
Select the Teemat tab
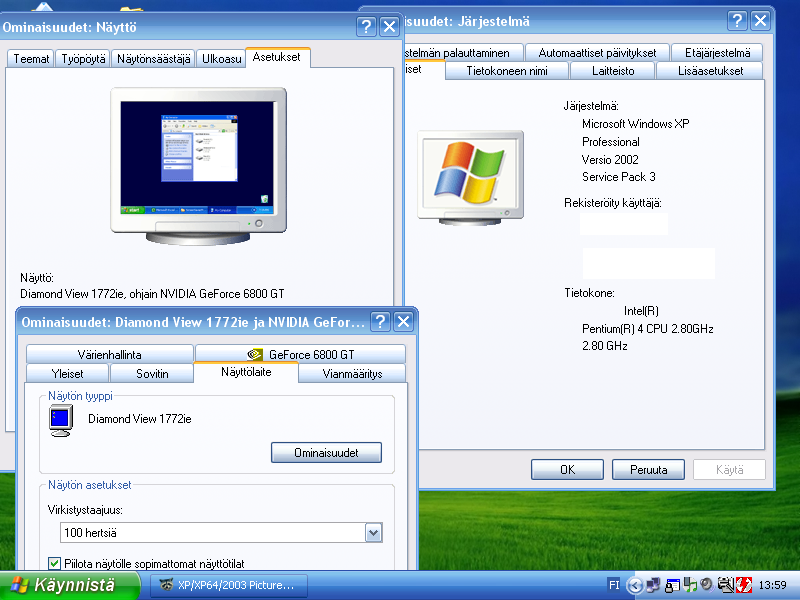31,59
